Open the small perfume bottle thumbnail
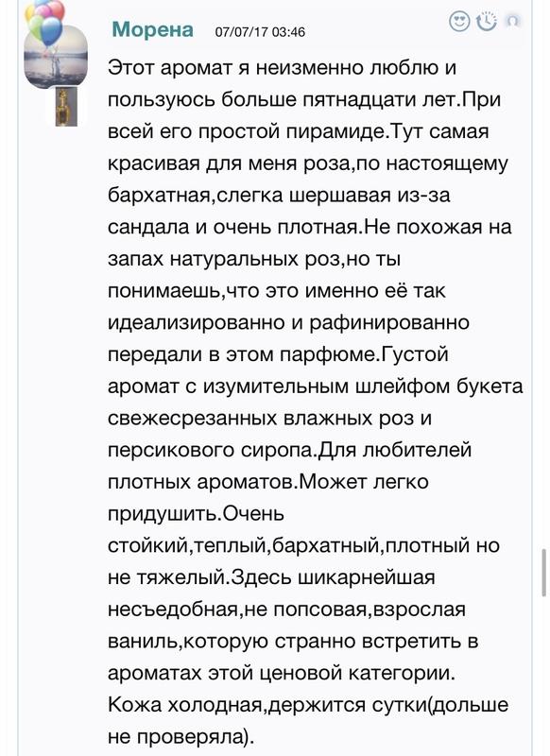 [66, 107]
